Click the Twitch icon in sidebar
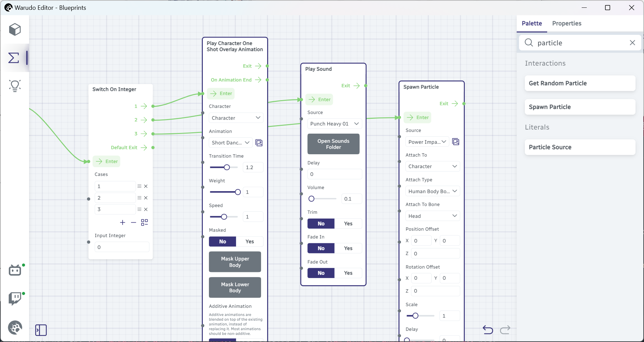 point(15,299)
